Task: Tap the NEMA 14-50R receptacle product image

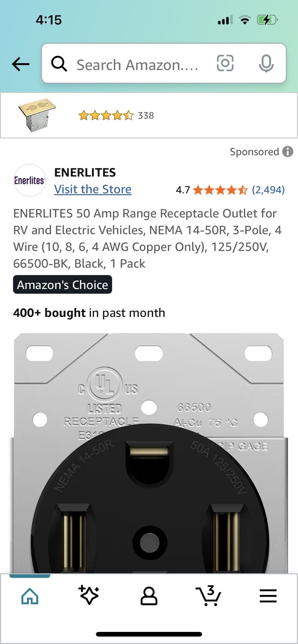Action: pyautogui.click(x=149, y=453)
